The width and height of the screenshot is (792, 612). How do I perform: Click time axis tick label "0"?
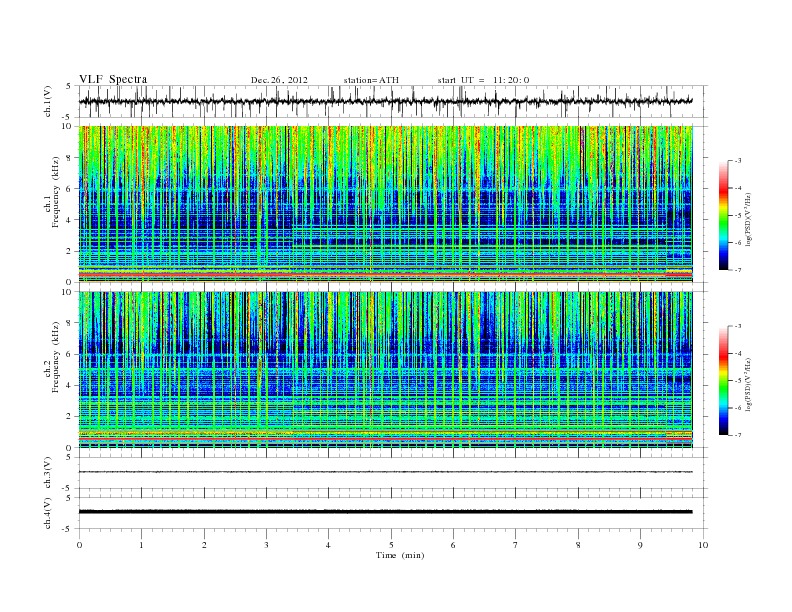pyautogui.click(x=79, y=545)
